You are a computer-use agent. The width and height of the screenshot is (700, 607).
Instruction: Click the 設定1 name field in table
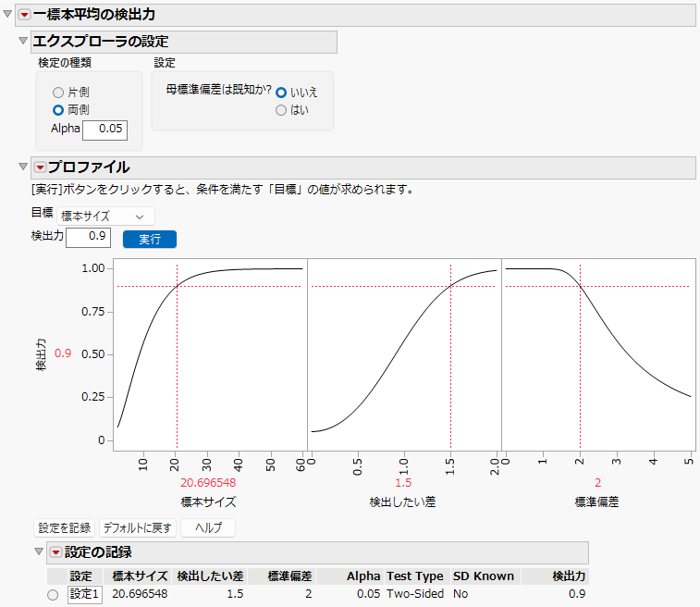click(x=85, y=594)
